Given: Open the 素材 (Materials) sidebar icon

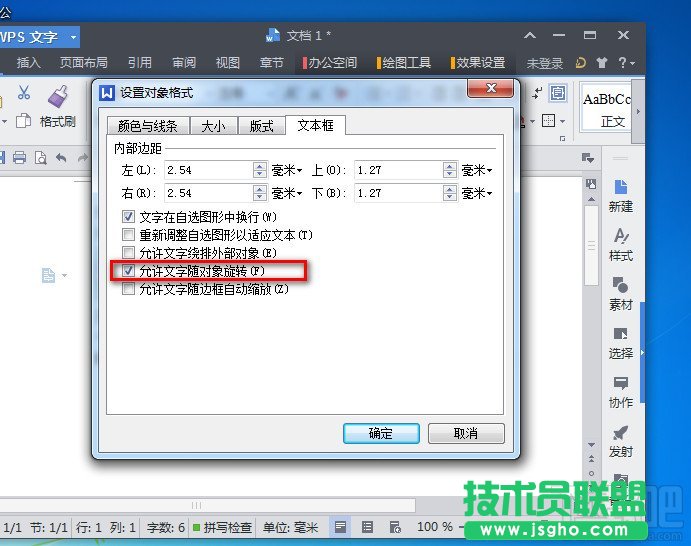Looking at the screenshot, I should (620, 293).
